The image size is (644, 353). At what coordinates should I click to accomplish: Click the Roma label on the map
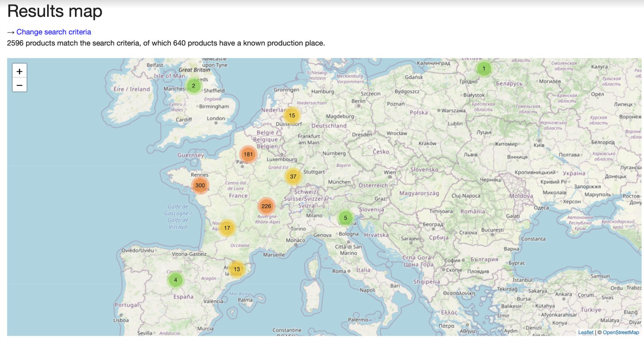(x=339, y=271)
